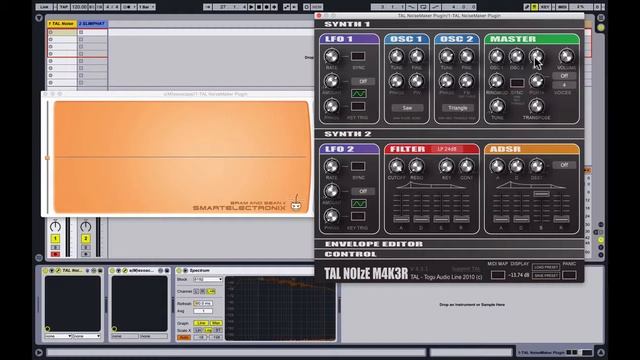The width and height of the screenshot is (640, 360).
Task: Click the Tap tempo button
Action: pyautogui.click(x=63, y=7)
